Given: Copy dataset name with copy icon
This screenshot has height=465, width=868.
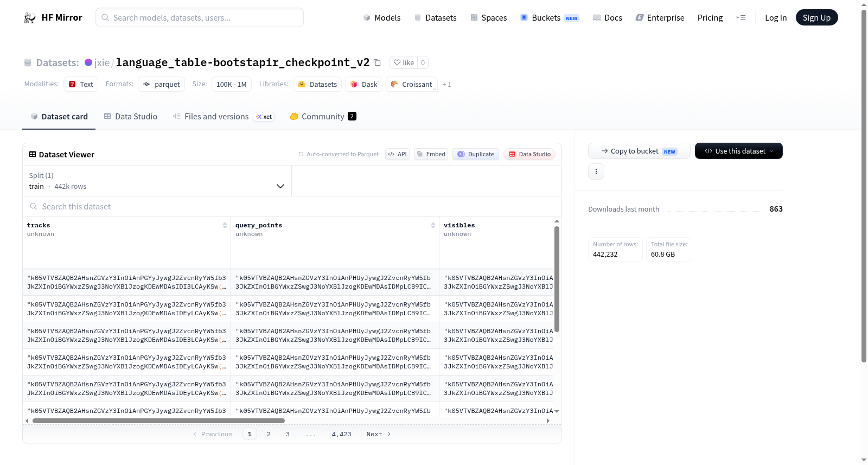Looking at the screenshot, I should point(377,63).
